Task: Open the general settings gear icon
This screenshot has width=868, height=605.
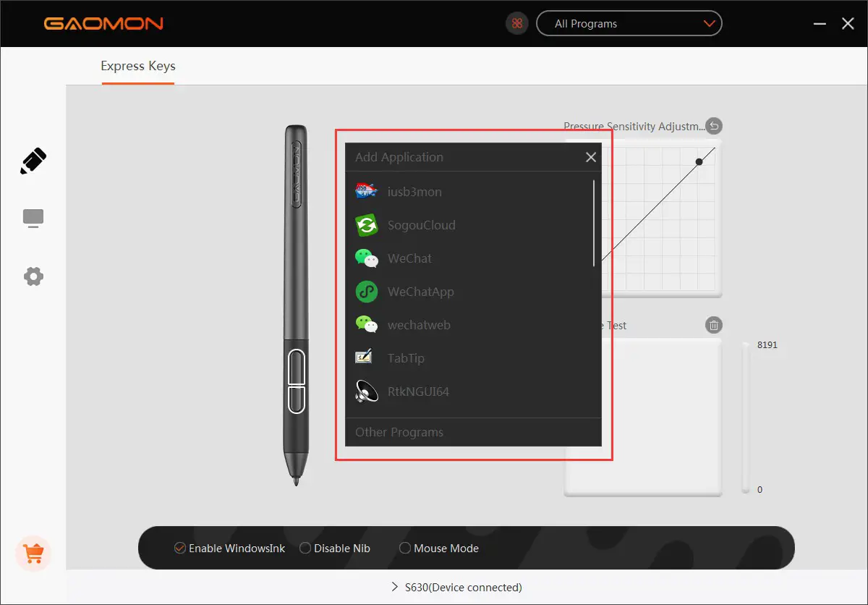Action: coord(33,276)
